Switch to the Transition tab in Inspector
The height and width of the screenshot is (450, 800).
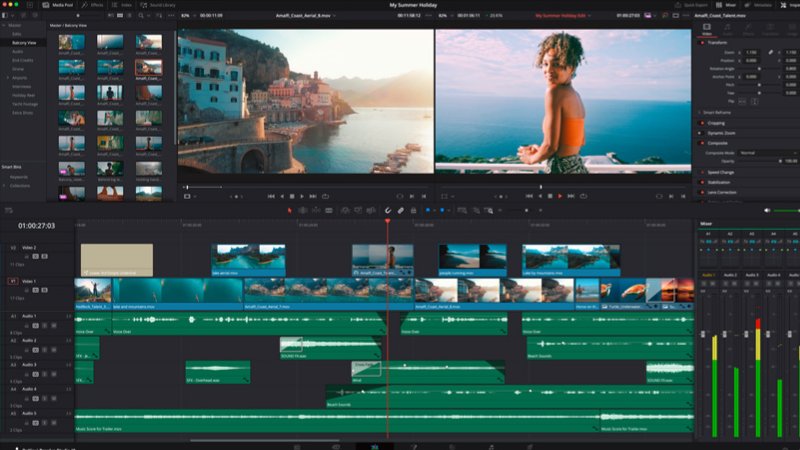point(770,30)
